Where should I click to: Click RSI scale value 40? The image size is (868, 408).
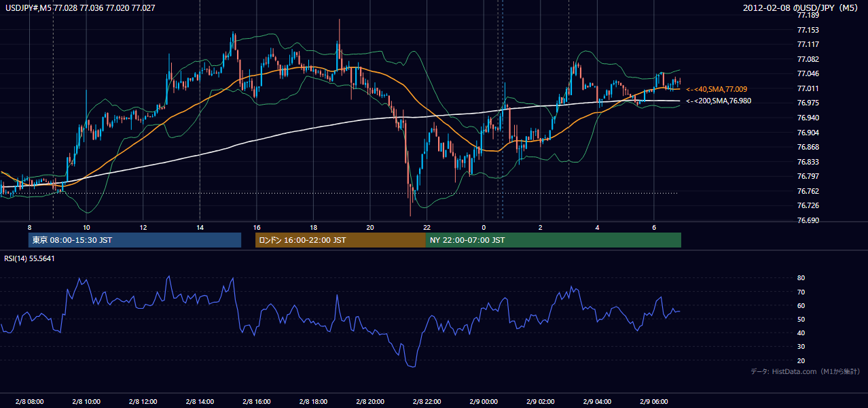click(801, 333)
